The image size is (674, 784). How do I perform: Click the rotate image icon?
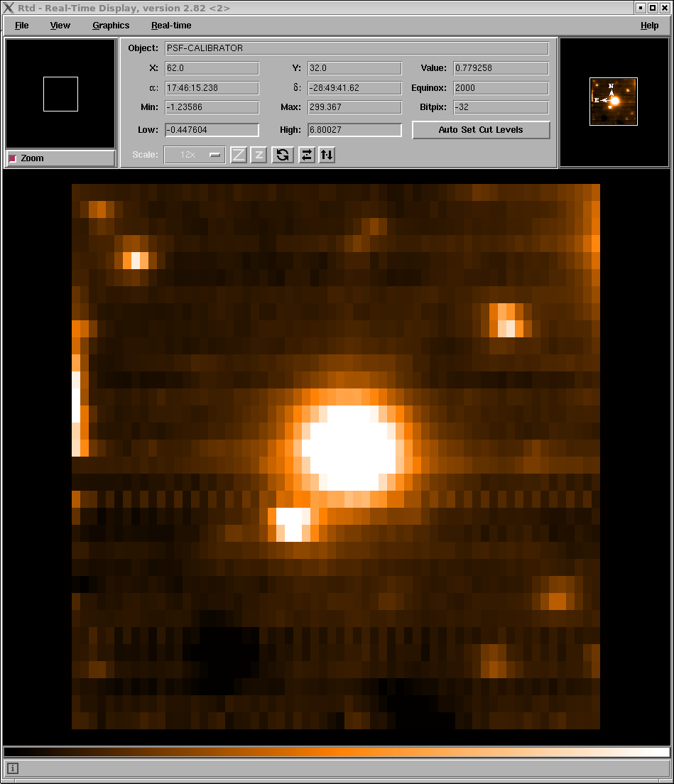click(283, 155)
